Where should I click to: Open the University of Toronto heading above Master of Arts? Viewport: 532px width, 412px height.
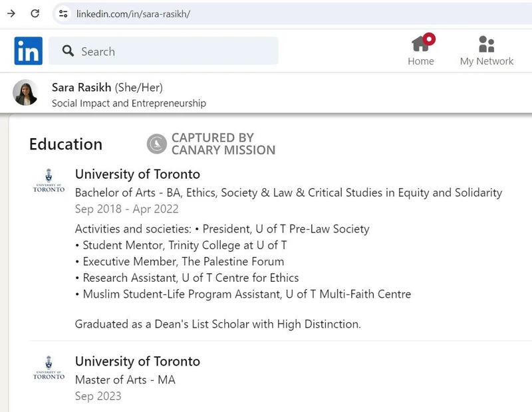[138, 361]
